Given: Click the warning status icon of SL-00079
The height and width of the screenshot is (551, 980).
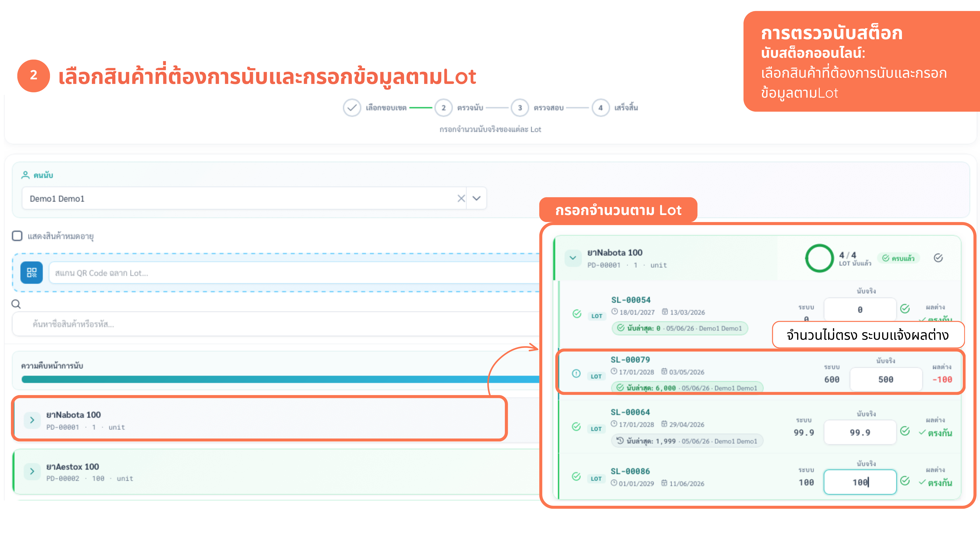Looking at the screenshot, I should [576, 373].
